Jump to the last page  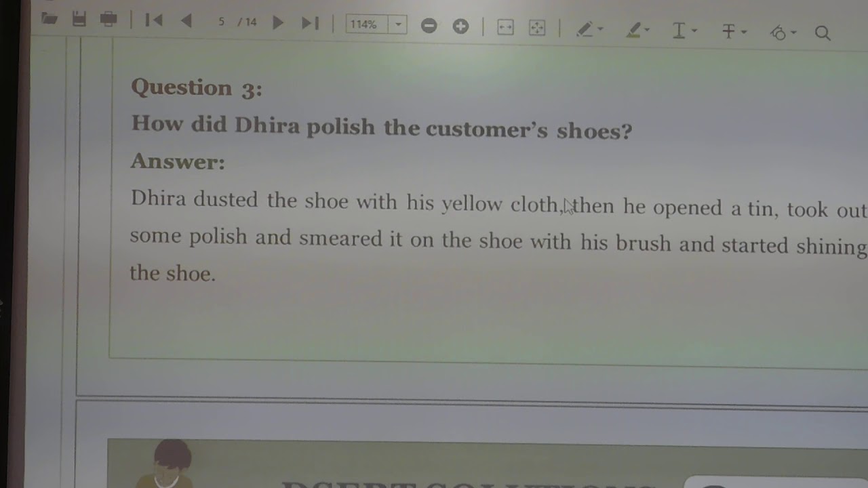click(310, 24)
